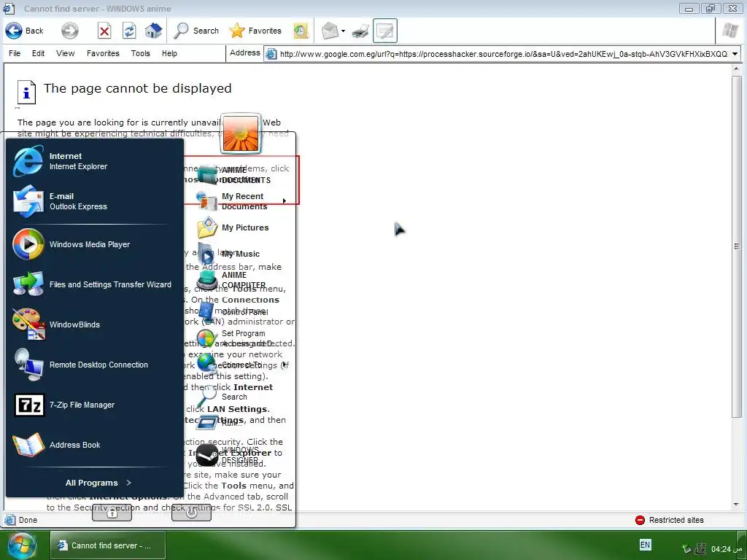
Task: Click the Turn Off power button
Action: point(192,513)
